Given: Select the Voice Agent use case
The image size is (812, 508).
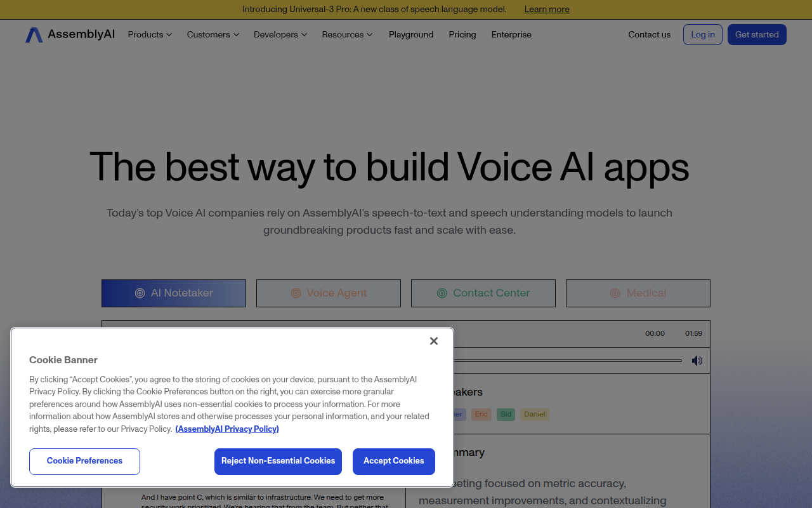Looking at the screenshot, I should pyautogui.click(x=329, y=293).
